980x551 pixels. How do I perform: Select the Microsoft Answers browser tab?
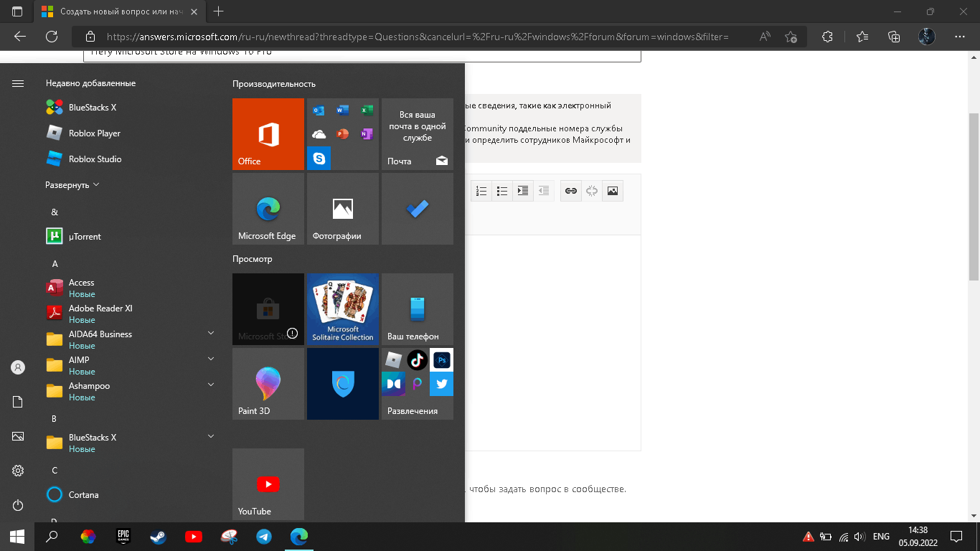point(121,11)
